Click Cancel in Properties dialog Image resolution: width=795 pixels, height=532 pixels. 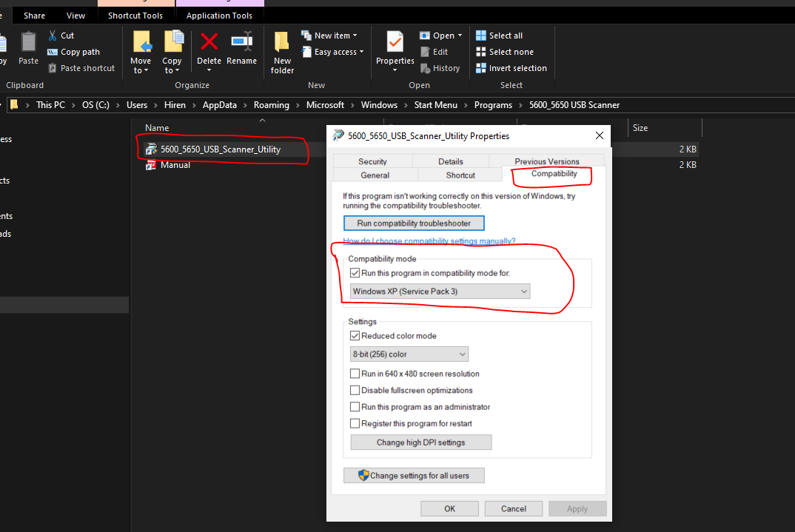513,509
